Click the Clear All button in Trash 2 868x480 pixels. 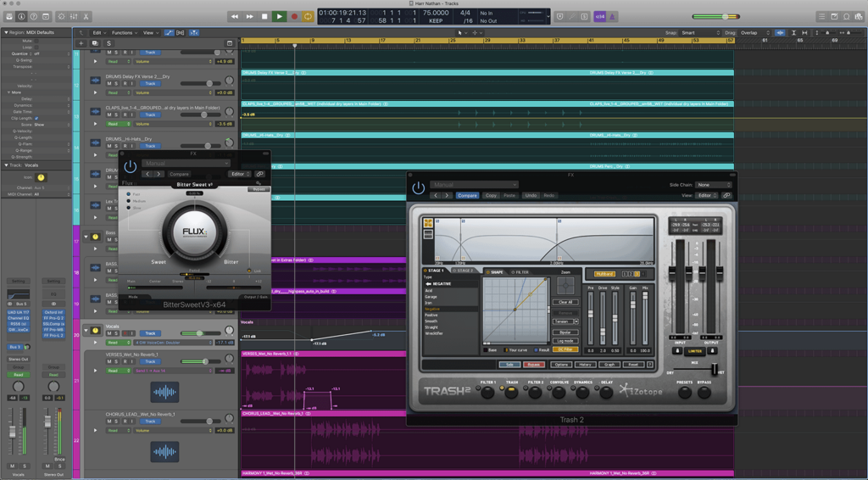point(565,302)
